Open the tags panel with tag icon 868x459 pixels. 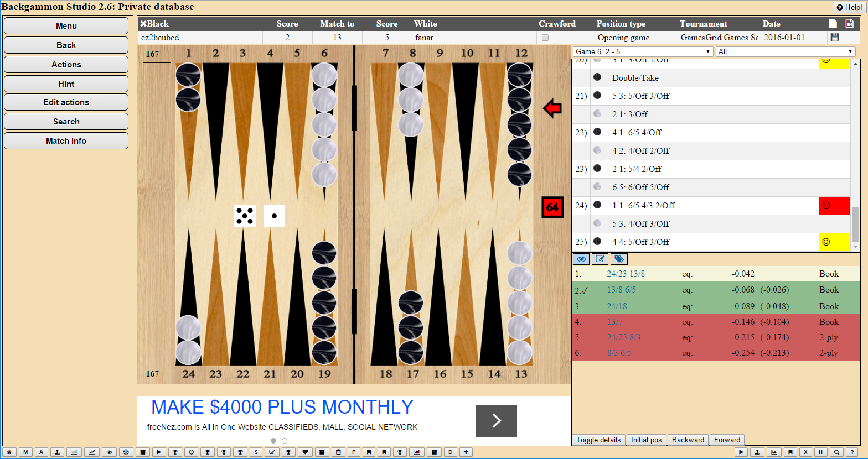(619, 259)
